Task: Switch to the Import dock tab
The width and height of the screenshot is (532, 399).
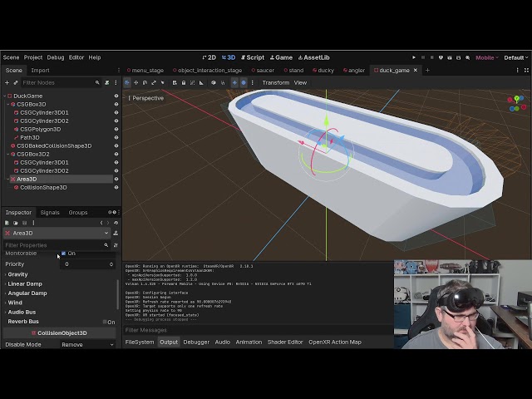Action: pyautogui.click(x=40, y=70)
